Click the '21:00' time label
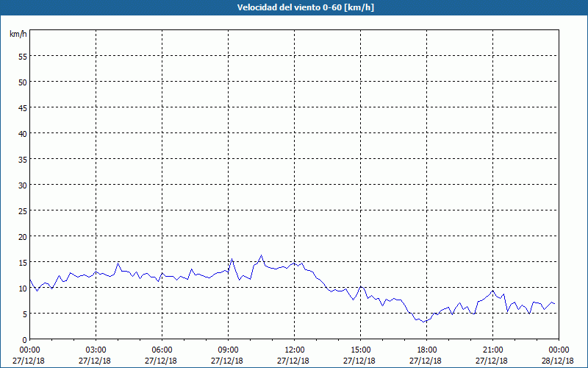 click(492, 350)
